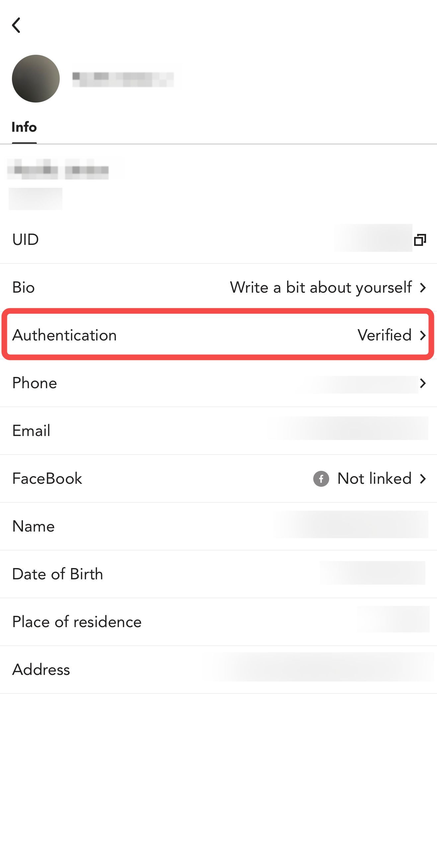The height and width of the screenshot is (868, 437).
Task: Click the Facebook logo icon
Action: tap(321, 478)
